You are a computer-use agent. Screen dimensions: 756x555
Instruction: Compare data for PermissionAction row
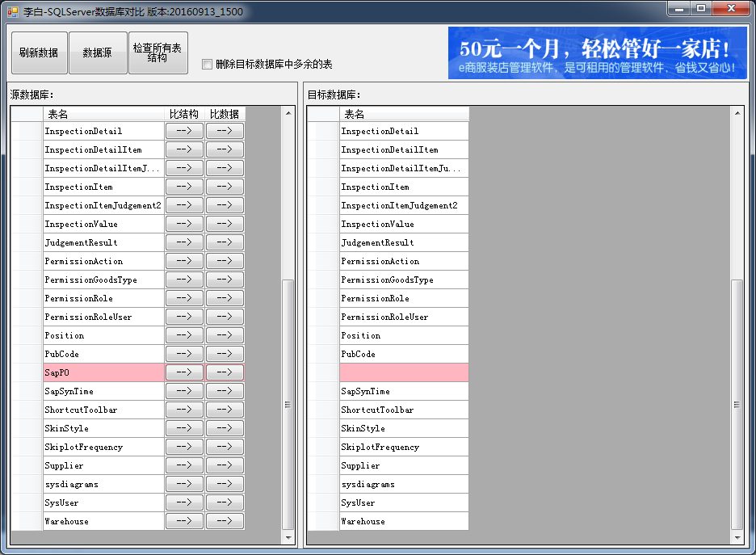225,261
